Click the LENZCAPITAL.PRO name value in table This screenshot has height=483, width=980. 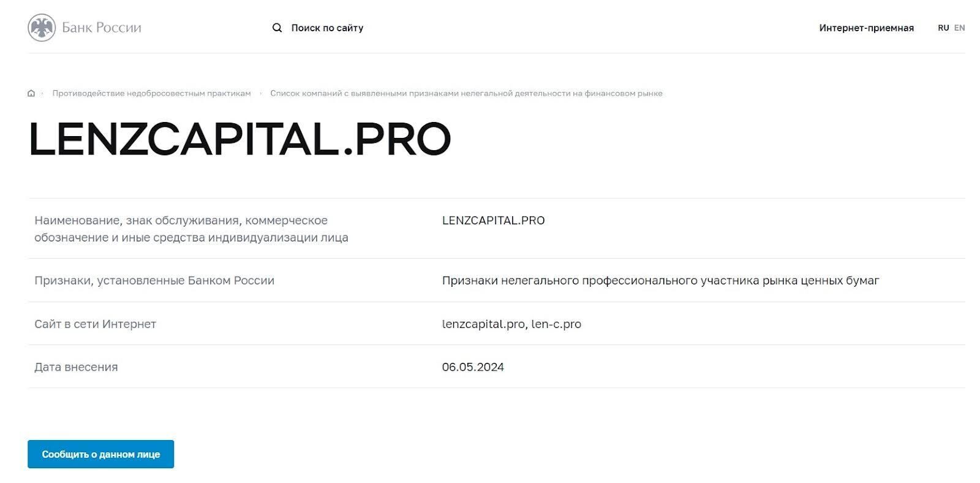tap(493, 221)
